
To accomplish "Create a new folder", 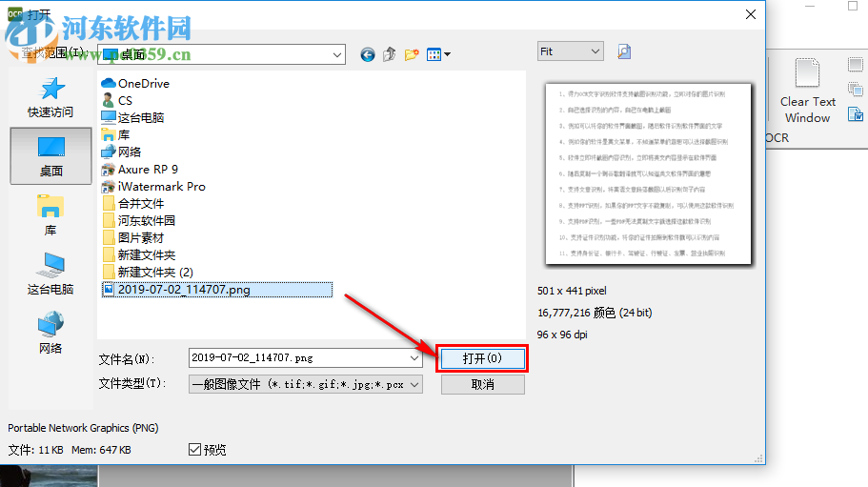I will [412, 54].
